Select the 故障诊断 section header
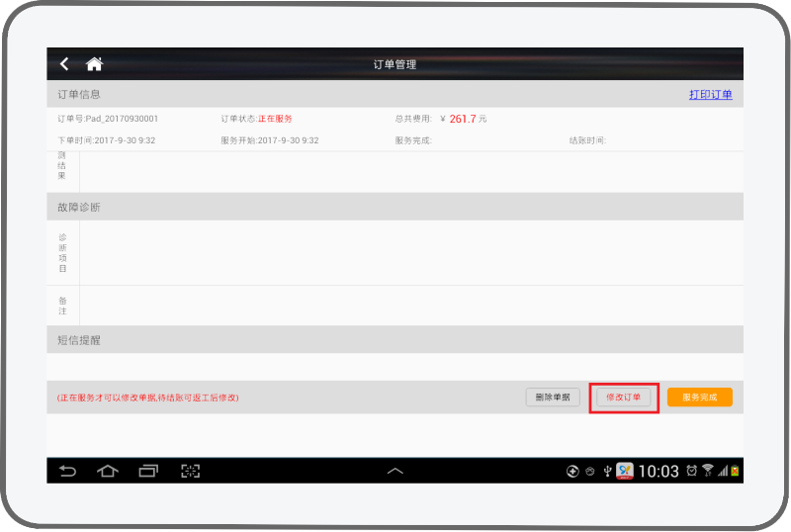Image resolution: width=791 pixels, height=532 pixels. pos(79,208)
